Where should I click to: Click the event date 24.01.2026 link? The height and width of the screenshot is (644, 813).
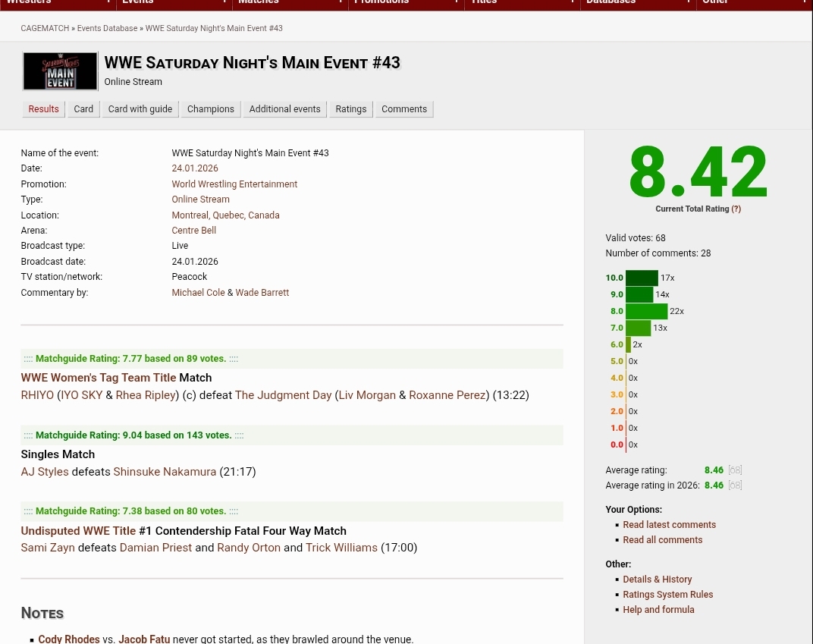[195, 168]
